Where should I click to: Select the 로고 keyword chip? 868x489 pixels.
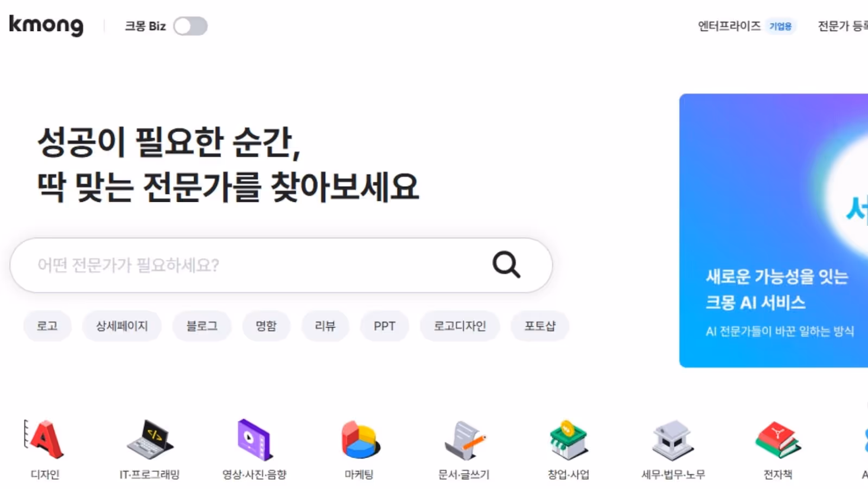point(47,326)
